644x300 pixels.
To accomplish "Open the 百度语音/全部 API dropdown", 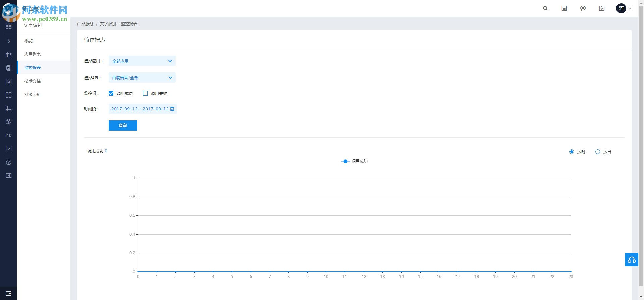I will coord(142,78).
